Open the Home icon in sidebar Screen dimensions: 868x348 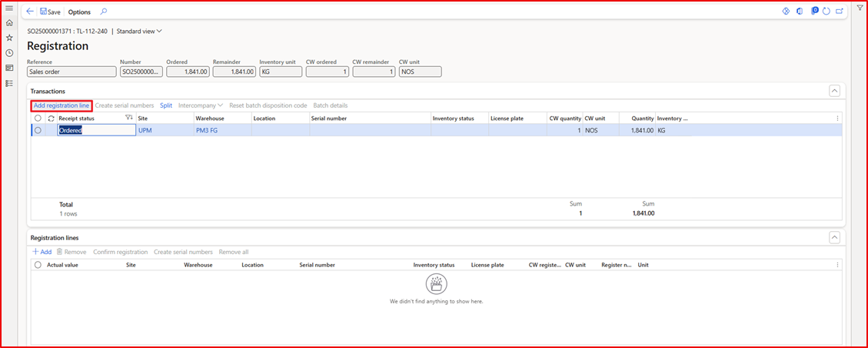[x=9, y=23]
